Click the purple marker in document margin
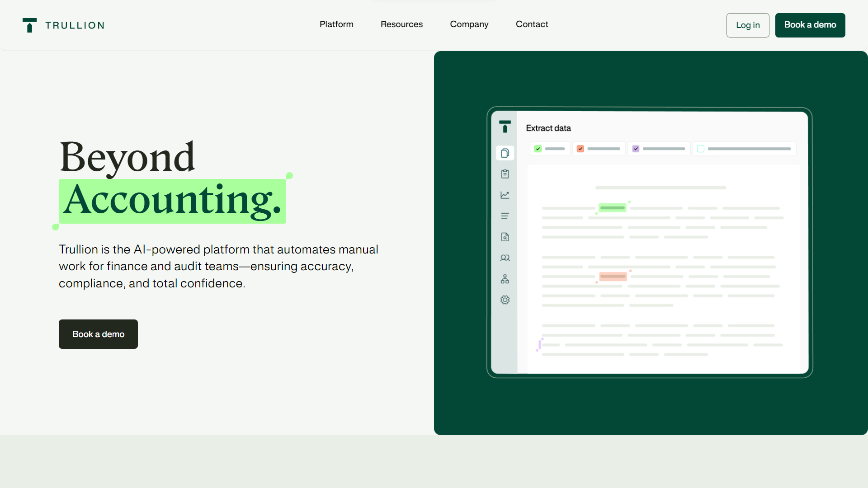Image resolution: width=868 pixels, height=488 pixels. click(x=540, y=344)
